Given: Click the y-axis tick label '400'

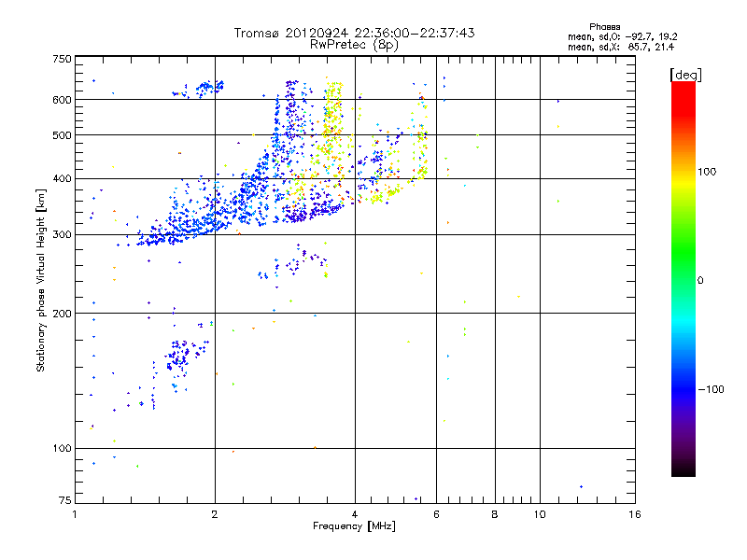Looking at the screenshot, I should coord(62,179).
